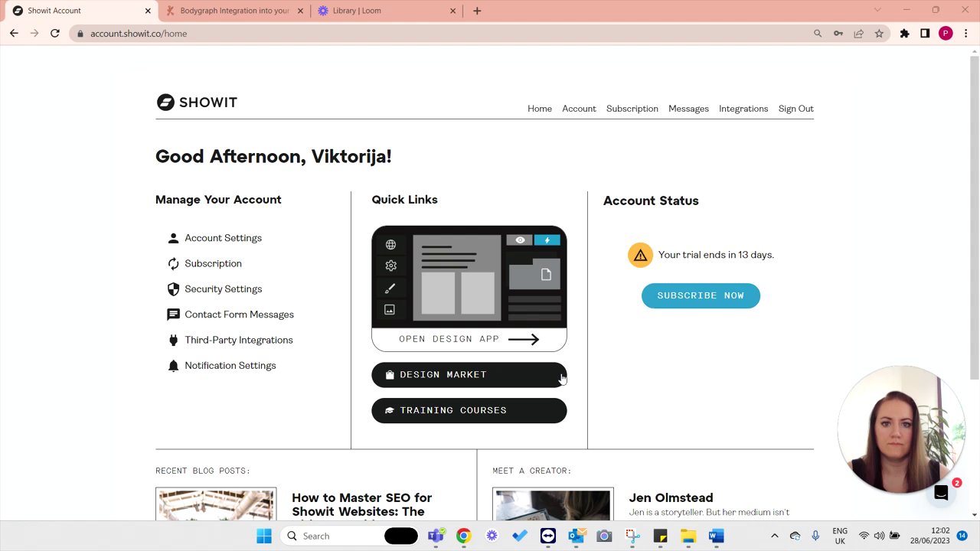
Task: Open TeamViewer from the taskbar
Action: coord(548,536)
